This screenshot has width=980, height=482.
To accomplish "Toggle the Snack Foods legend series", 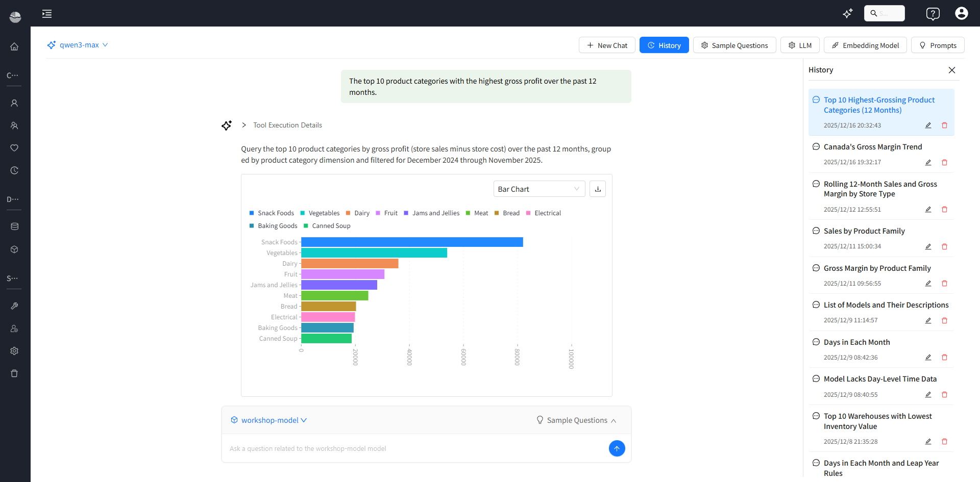I will click(272, 213).
